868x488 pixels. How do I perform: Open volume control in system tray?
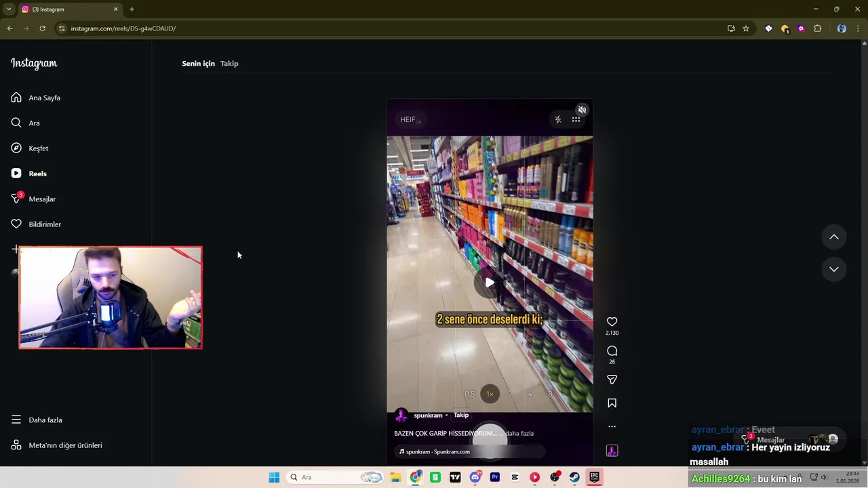[825, 478]
